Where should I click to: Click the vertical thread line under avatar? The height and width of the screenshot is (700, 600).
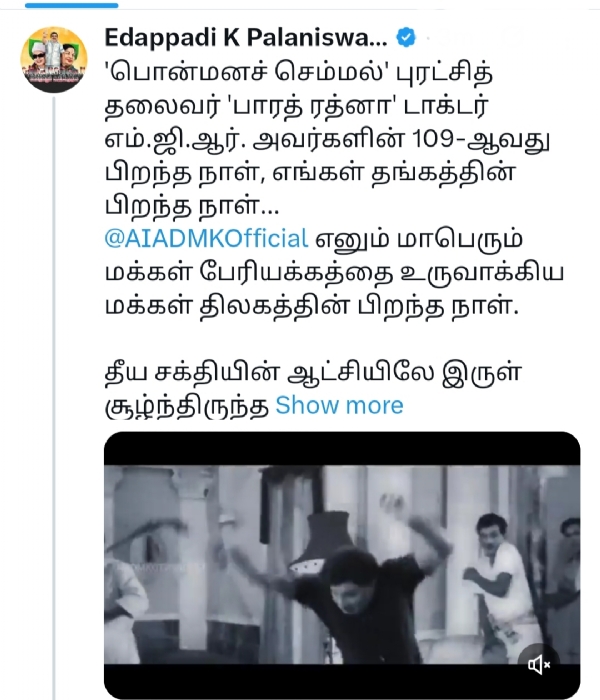pyautogui.click(x=54, y=397)
